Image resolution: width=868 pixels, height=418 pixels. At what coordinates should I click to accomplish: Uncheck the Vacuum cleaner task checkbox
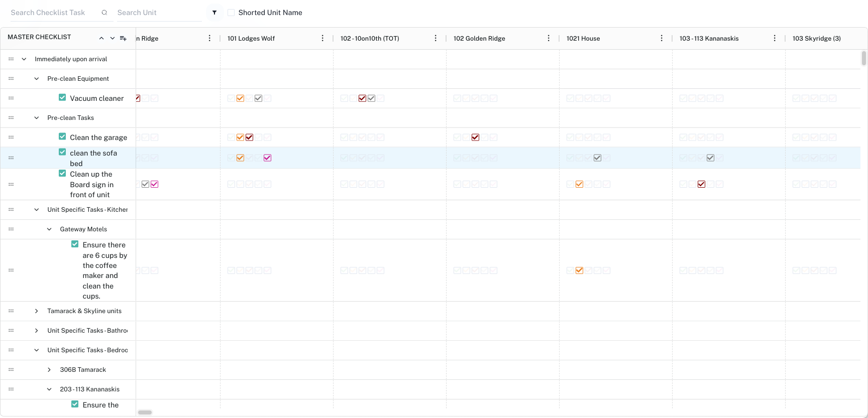pos(62,97)
